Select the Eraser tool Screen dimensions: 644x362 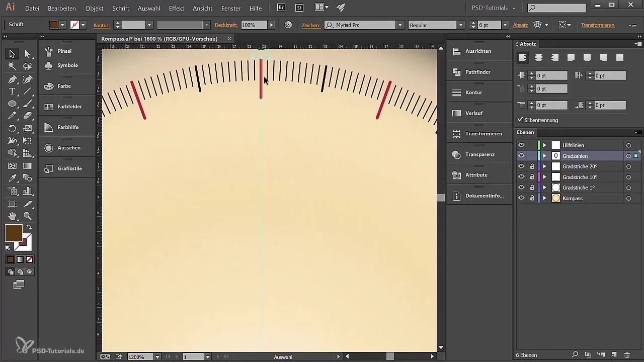[27, 116]
